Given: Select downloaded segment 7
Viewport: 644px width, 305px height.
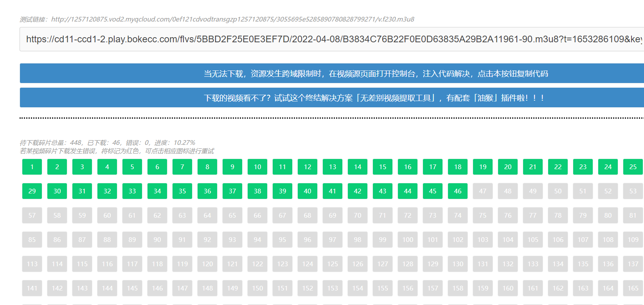Looking at the screenshot, I should (x=182, y=167).
